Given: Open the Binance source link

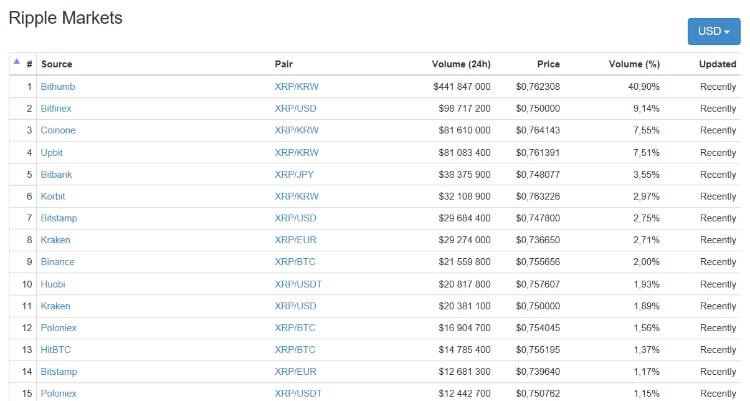Looking at the screenshot, I should tap(57, 262).
